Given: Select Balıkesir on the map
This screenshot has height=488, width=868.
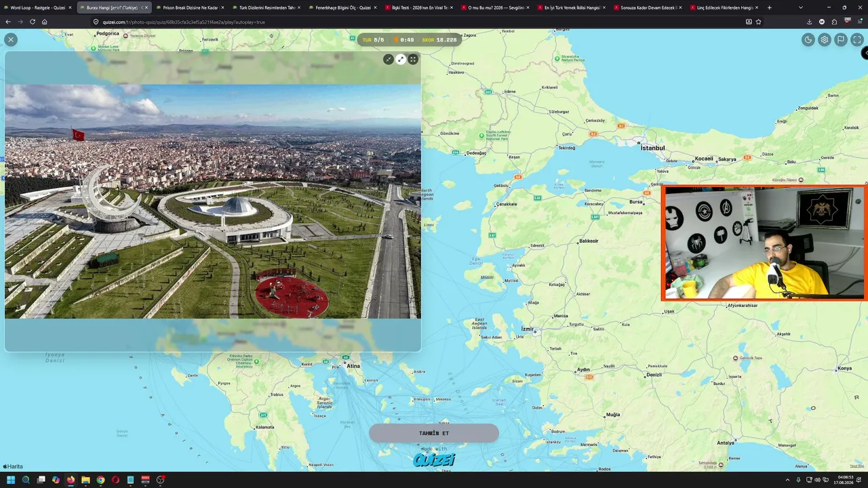Looking at the screenshot, I should tap(589, 241).
